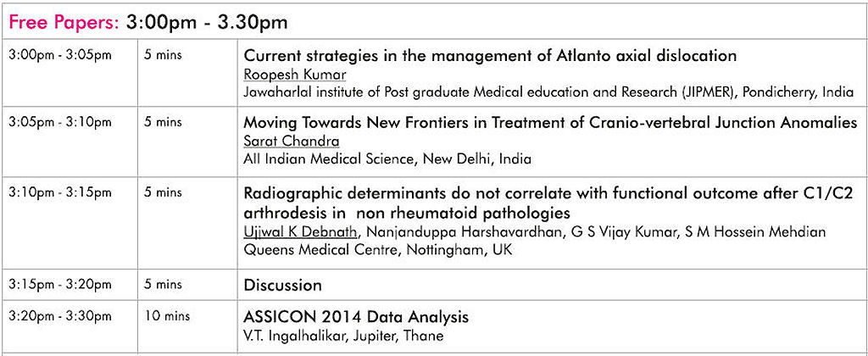The width and height of the screenshot is (868, 356).
Task: Select the Atlanto axial dislocation paper title
Action: 490,55
